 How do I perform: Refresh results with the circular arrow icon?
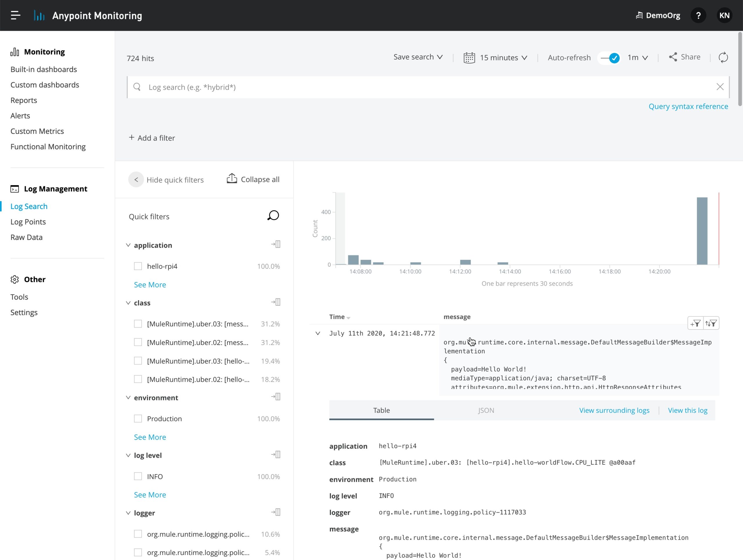tap(723, 57)
